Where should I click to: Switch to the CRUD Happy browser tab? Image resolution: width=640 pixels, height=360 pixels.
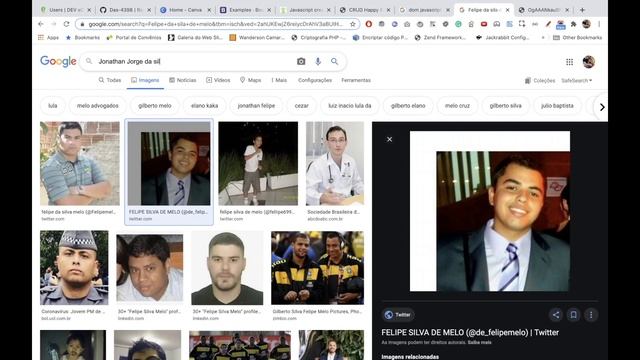(x=364, y=10)
